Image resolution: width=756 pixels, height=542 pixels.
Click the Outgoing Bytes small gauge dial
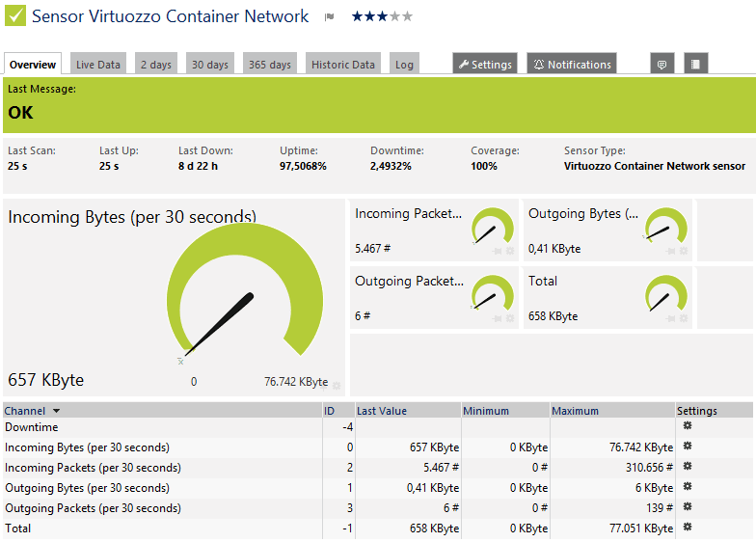pyautogui.click(x=665, y=227)
